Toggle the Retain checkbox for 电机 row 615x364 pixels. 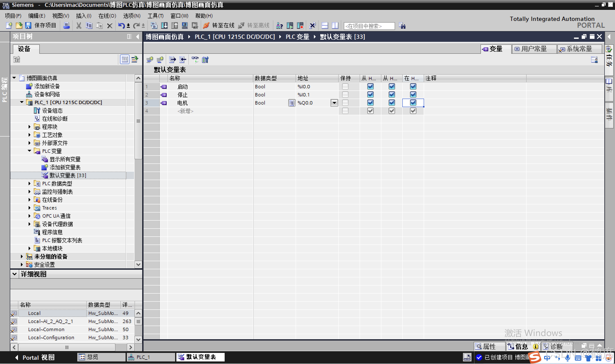pos(345,103)
